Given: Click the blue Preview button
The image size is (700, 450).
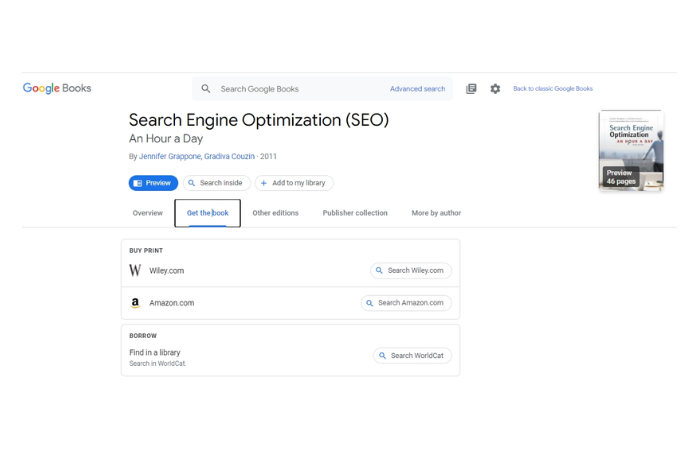Looking at the screenshot, I should [x=153, y=183].
